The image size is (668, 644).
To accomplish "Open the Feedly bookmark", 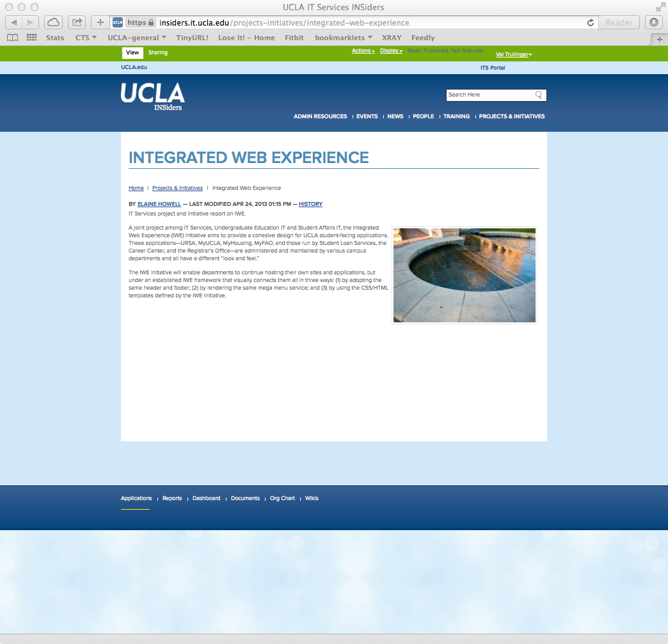I will click(x=423, y=38).
